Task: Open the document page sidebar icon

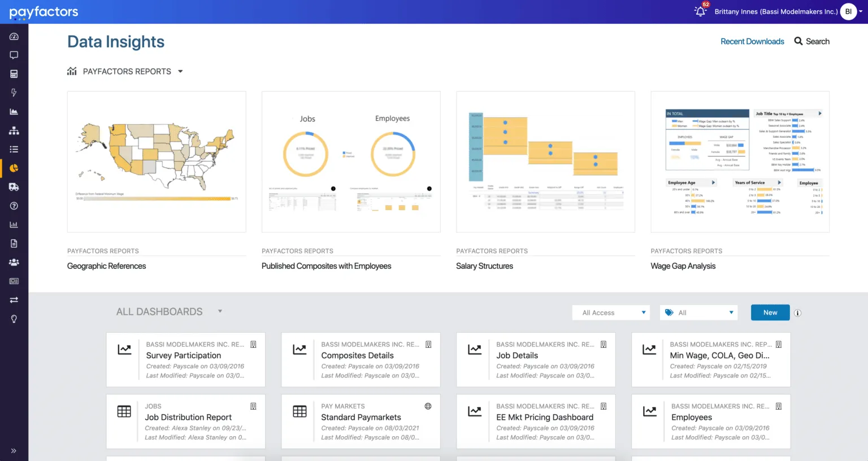Action: [14, 243]
